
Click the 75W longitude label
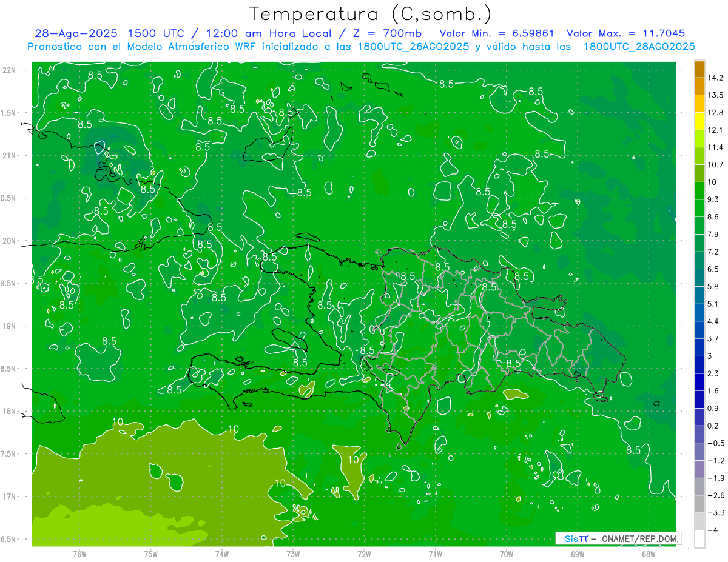tap(151, 554)
